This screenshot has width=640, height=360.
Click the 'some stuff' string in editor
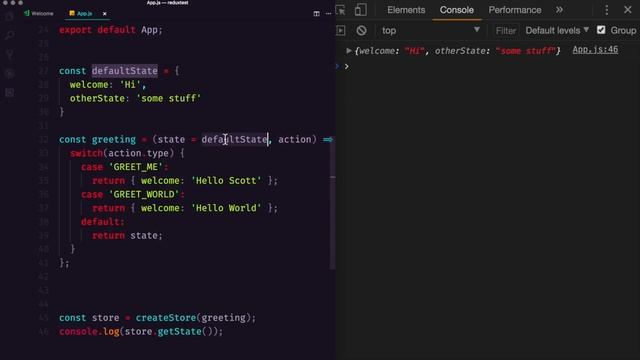click(x=169, y=98)
